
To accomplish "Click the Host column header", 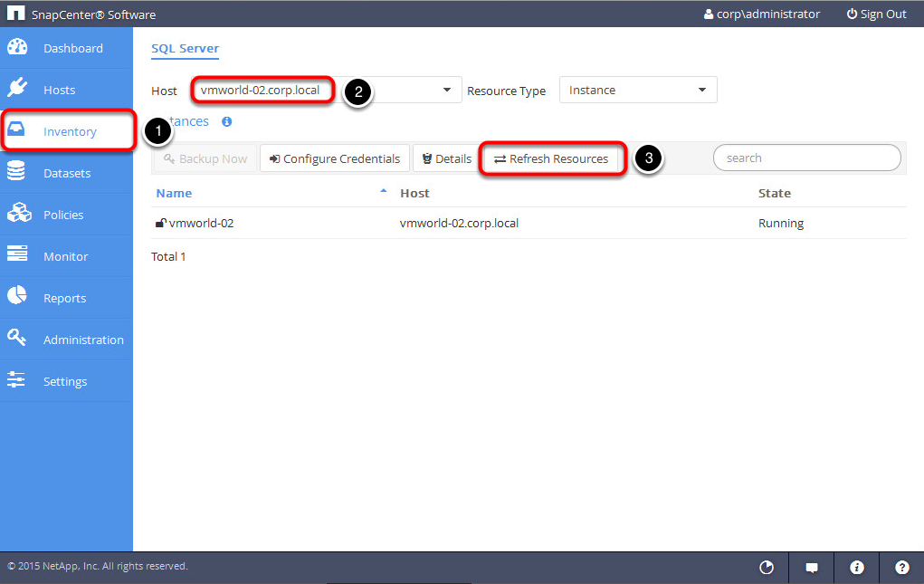I will tap(414, 193).
